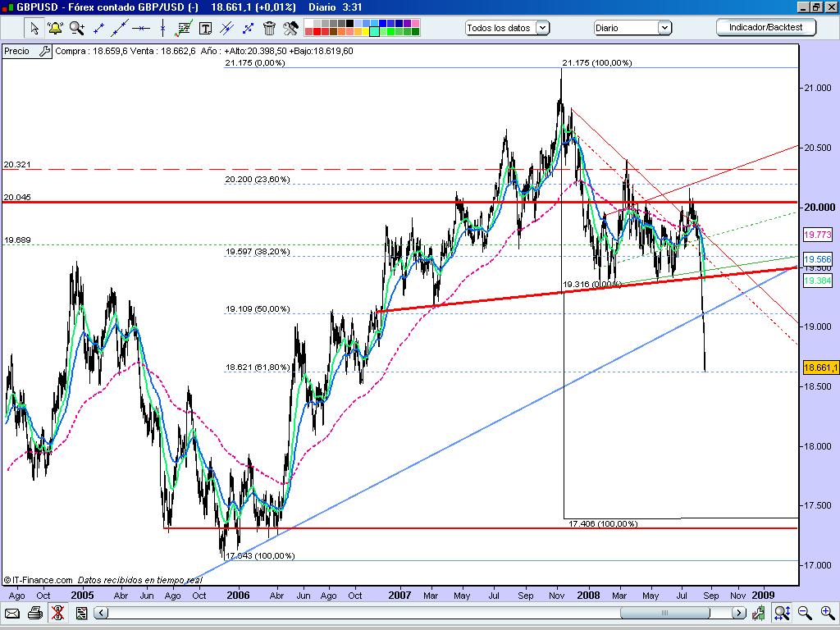840x630 pixels.
Task: Open the alarm bell alert tool
Action: pyautogui.click(x=53, y=29)
